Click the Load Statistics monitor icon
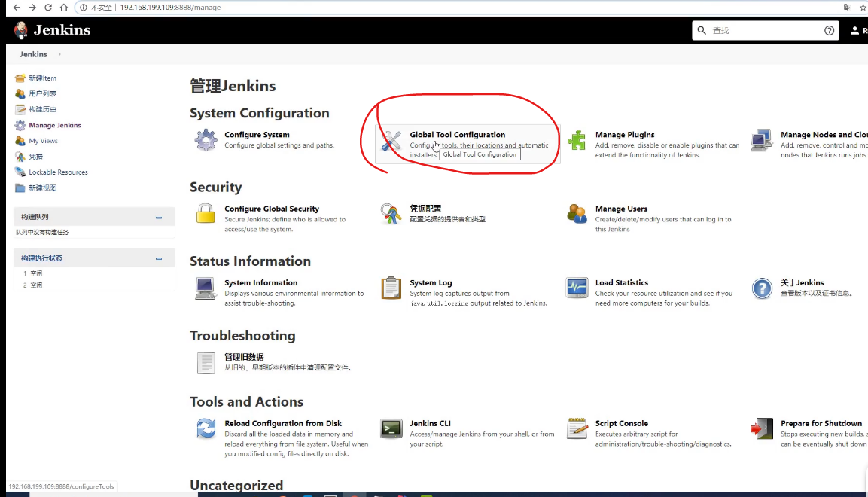The width and height of the screenshot is (868, 497). click(x=577, y=288)
